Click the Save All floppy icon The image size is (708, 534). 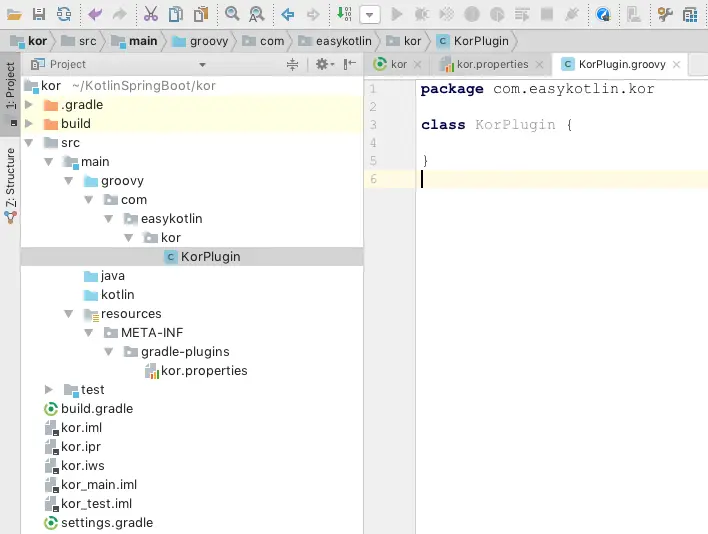[x=39, y=14]
